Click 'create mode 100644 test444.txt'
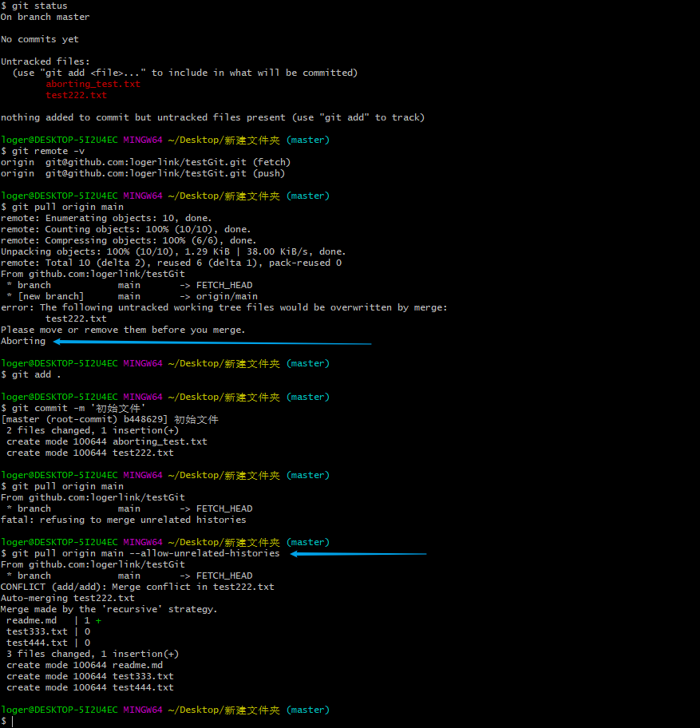Screen dimensions: 700x728 (90, 687)
